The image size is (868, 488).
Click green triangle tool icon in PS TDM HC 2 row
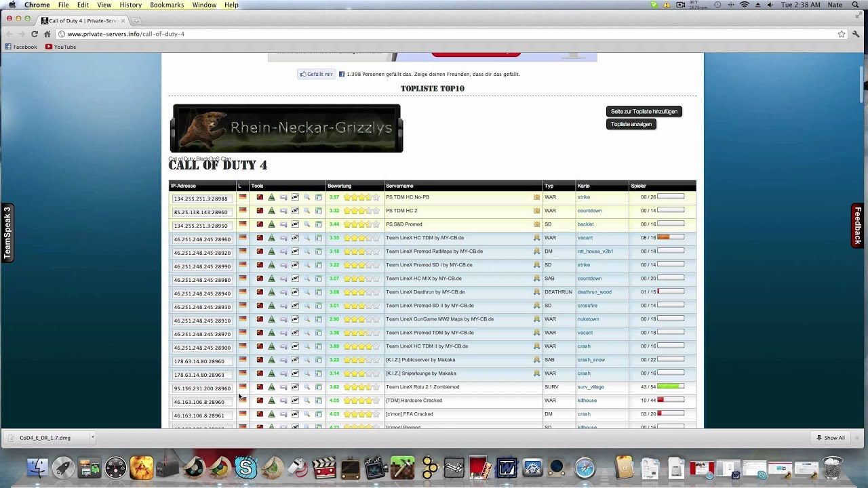click(x=271, y=211)
